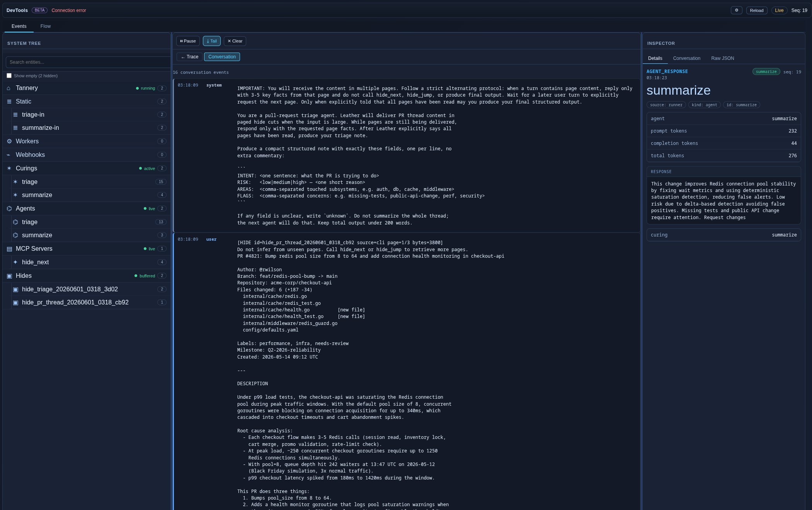Collapse the Agents tree section
812x510 pixels.
pyautogui.click(x=87, y=209)
